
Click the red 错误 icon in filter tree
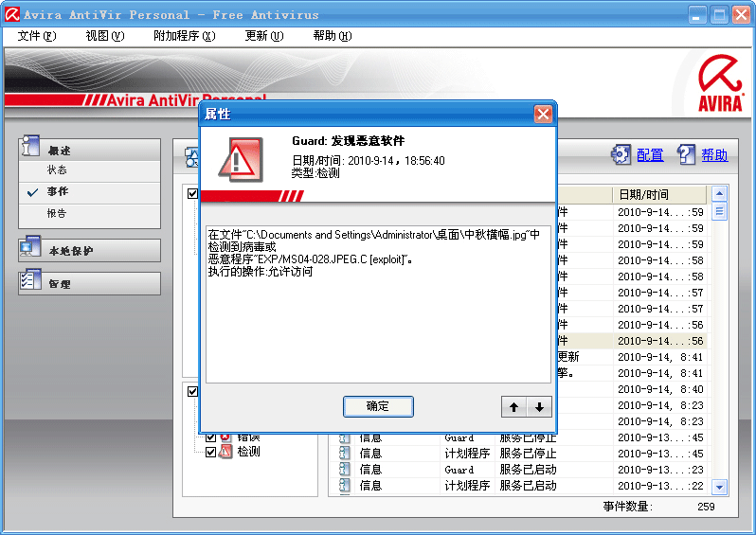tap(225, 437)
